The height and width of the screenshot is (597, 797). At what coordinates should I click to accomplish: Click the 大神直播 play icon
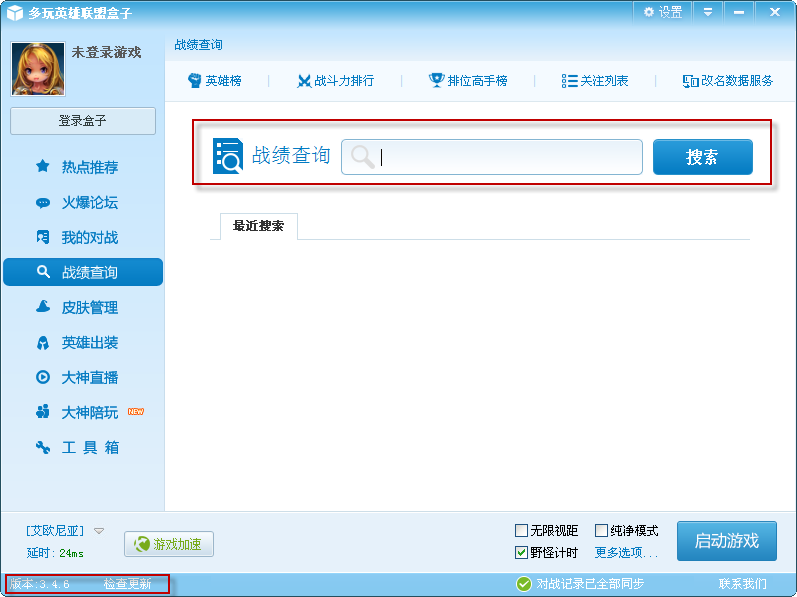coord(43,377)
